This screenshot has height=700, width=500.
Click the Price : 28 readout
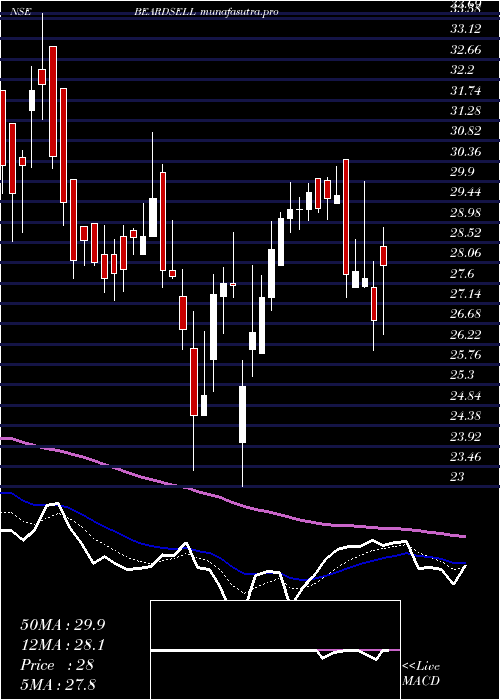click(x=57, y=665)
